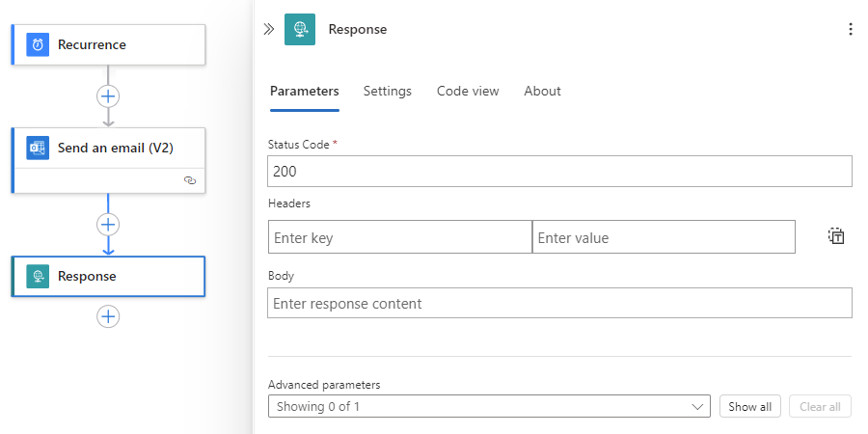The image size is (868, 434).
Task: Click the Response node globe icon
Action: (x=38, y=276)
